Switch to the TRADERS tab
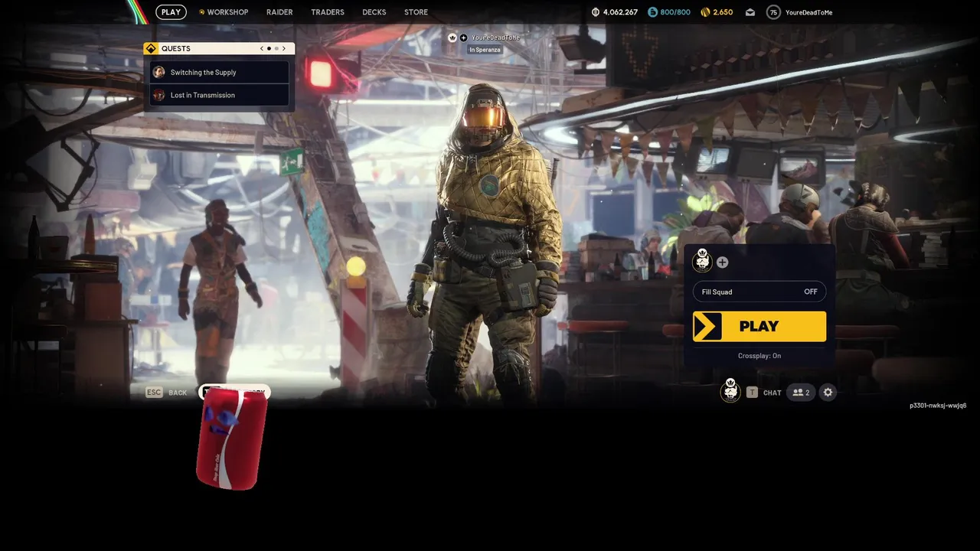980x551 pixels. (x=328, y=12)
